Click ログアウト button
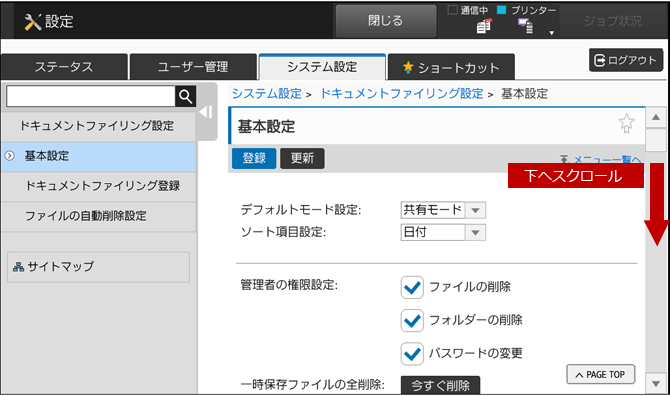Viewport: 670px width, 396px height. pyautogui.click(x=626, y=60)
